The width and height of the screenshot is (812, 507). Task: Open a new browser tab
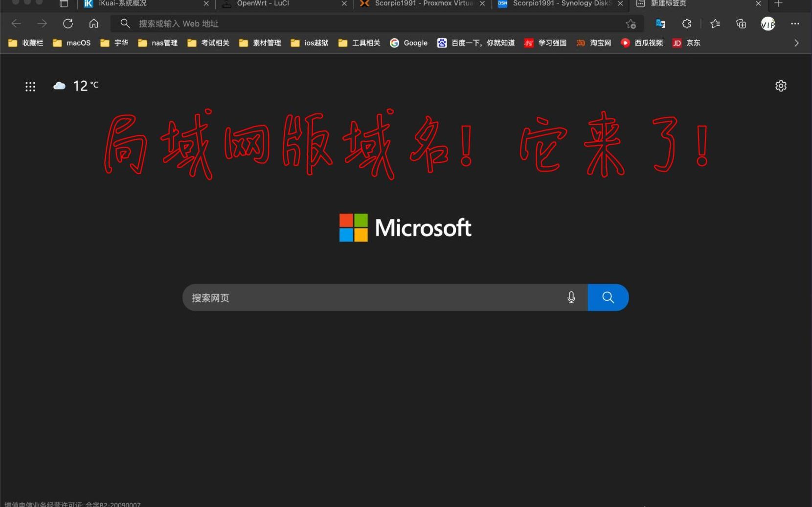[x=778, y=3]
